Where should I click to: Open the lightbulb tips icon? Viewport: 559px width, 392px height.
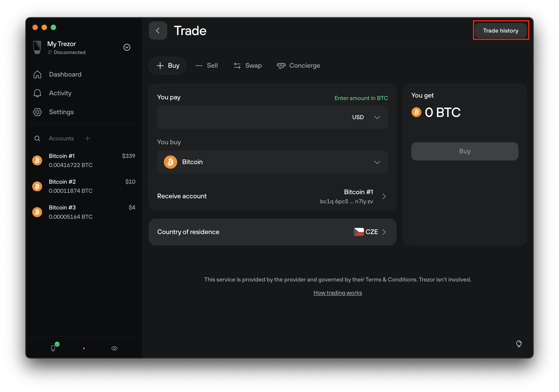click(x=519, y=344)
